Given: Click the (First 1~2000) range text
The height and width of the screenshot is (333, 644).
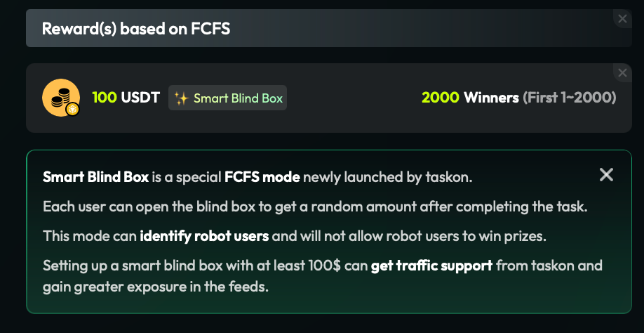Looking at the screenshot, I should (570, 98).
